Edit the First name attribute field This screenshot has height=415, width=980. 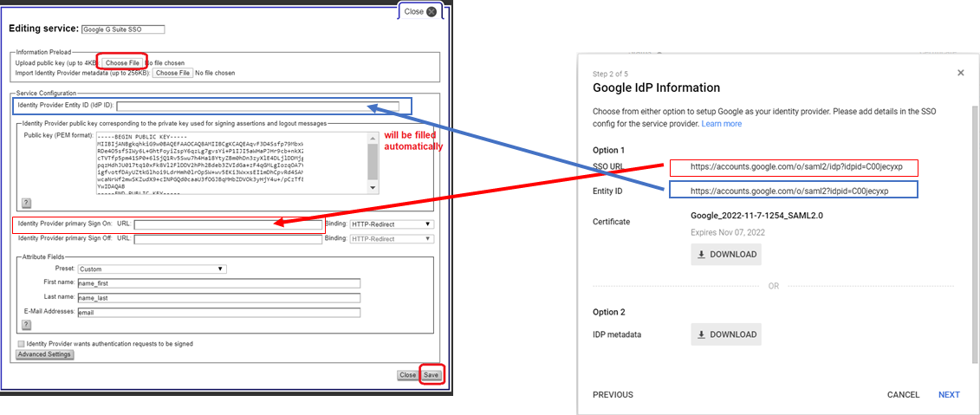(218, 283)
